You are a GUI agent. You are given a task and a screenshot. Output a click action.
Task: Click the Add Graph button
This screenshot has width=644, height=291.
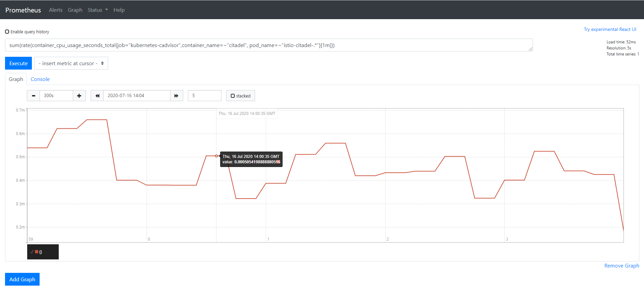22,279
